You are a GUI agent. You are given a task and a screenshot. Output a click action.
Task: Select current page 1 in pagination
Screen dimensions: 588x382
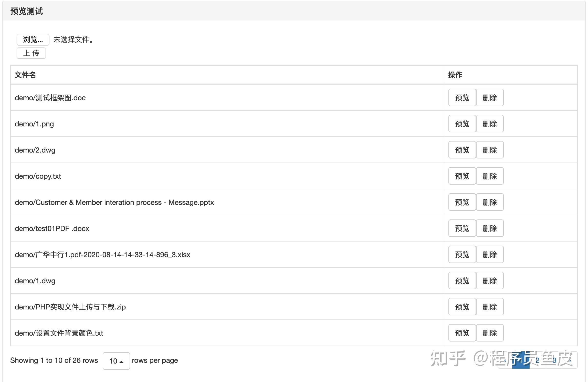click(x=521, y=360)
